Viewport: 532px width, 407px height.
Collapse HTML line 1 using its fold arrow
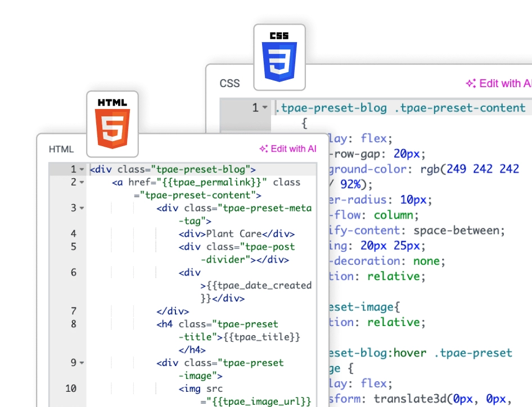82,169
